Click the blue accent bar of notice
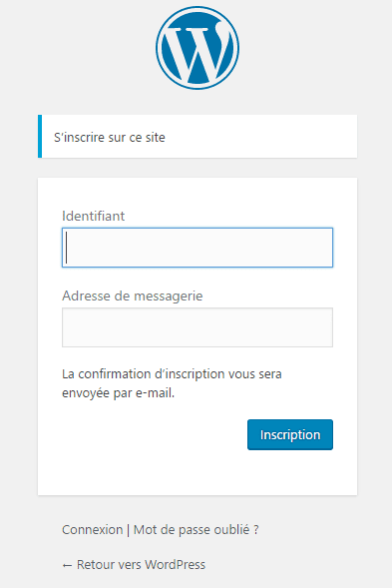The width and height of the screenshot is (392, 588). tap(40, 136)
